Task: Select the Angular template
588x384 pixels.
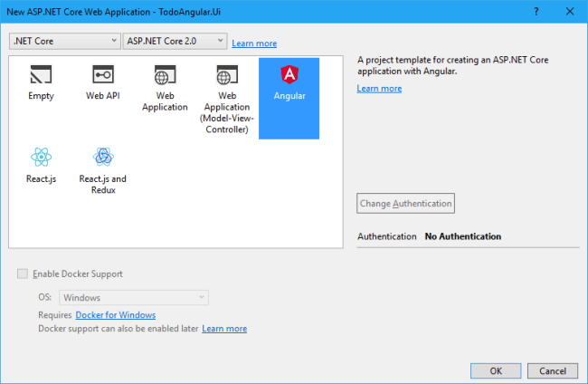Action: coord(289,99)
